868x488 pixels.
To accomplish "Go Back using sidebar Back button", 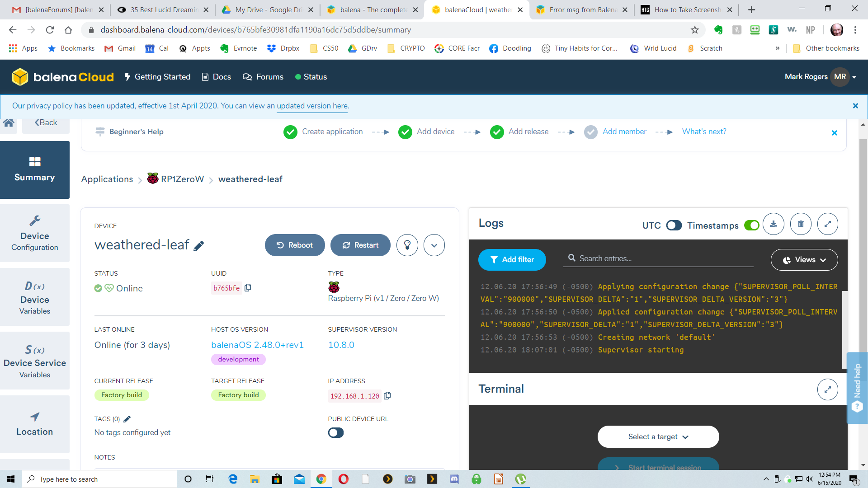I will pyautogui.click(x=46, y=123).
